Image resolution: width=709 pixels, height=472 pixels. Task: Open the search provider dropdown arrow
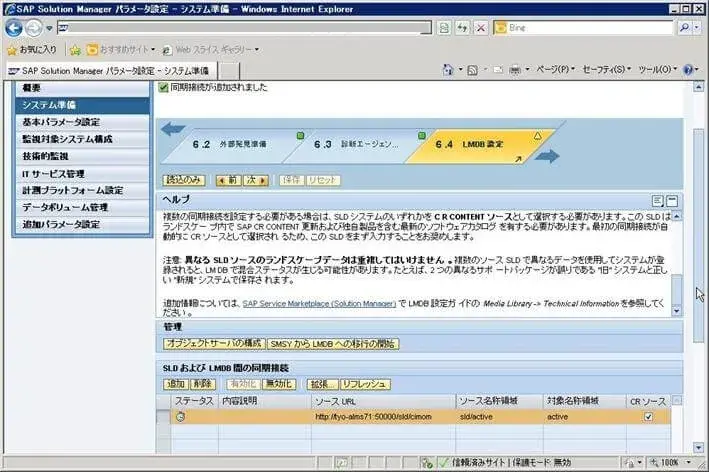(697, 28)
